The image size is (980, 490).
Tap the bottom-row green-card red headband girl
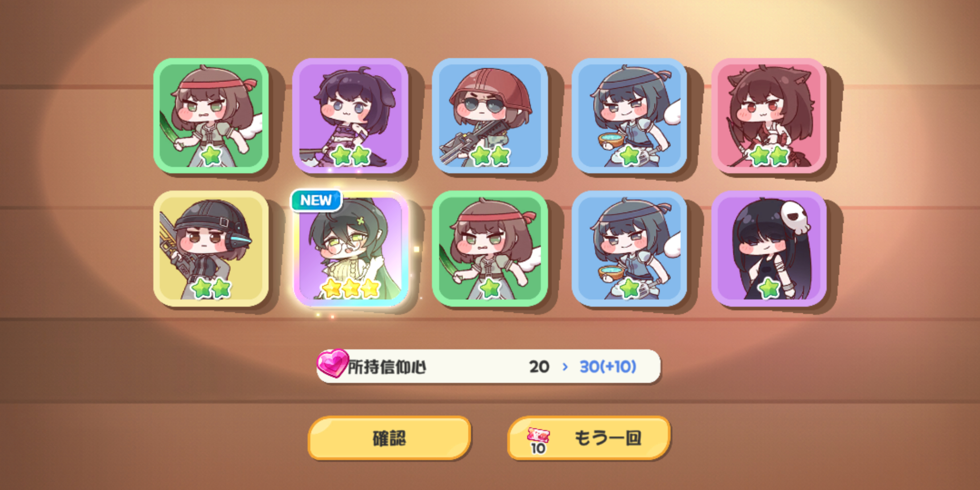(x=490, y=248)
